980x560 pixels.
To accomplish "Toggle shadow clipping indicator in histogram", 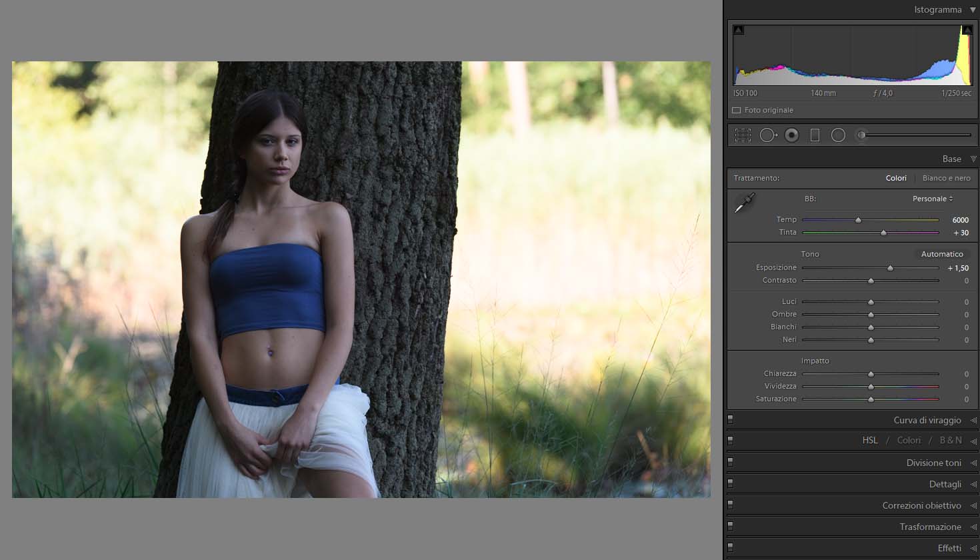I will coord(738,30).
